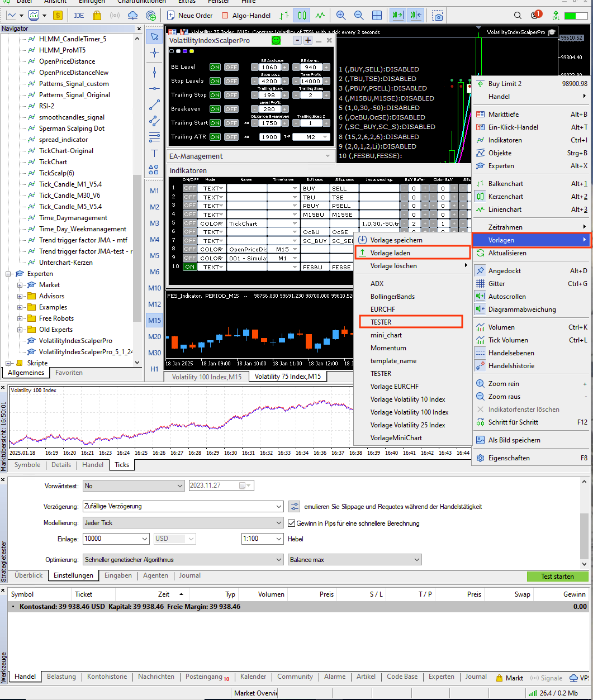Click Algo-Handel button
593x700 pixels.
pos(246,16)
